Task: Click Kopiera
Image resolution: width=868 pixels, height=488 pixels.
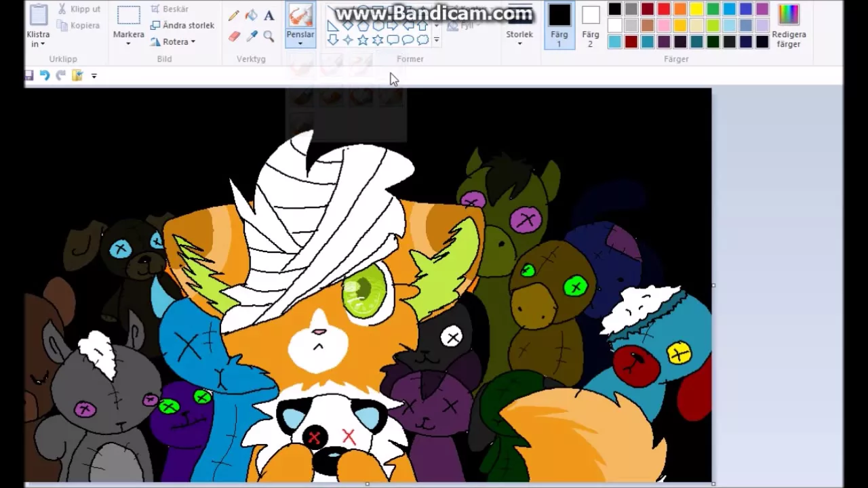Action: (79, 25)
